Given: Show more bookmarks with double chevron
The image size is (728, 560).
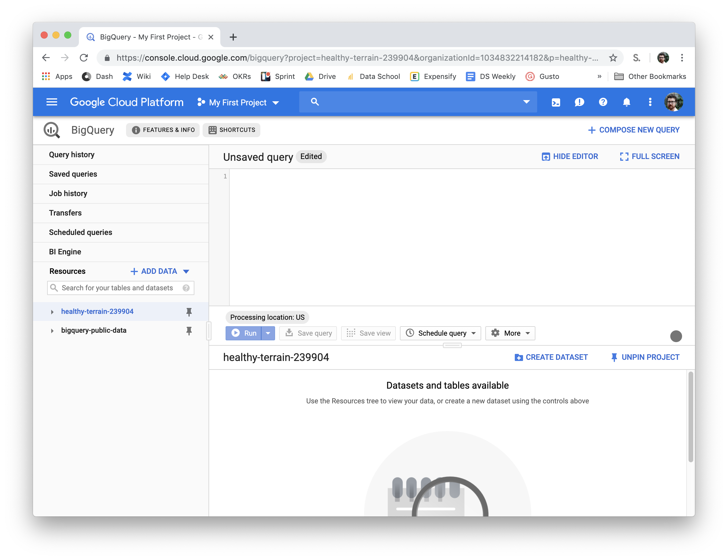Looking at the screenshot, I should click(599, 77).
